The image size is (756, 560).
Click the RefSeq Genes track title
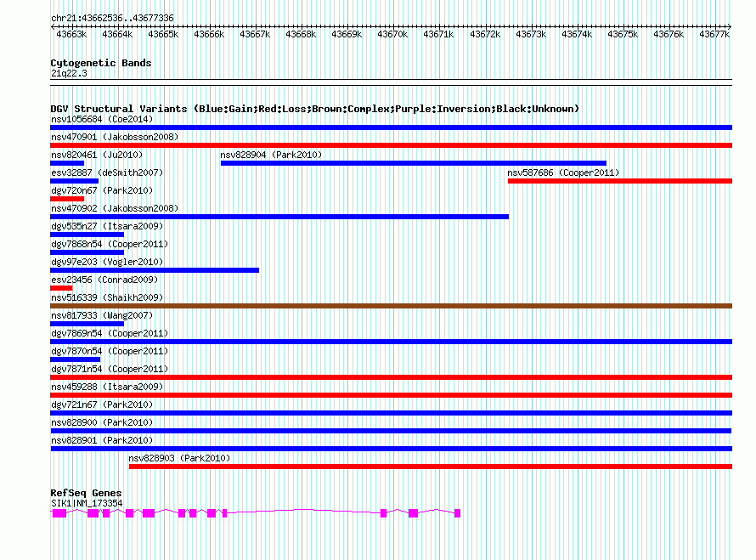(x=86, y=493)
